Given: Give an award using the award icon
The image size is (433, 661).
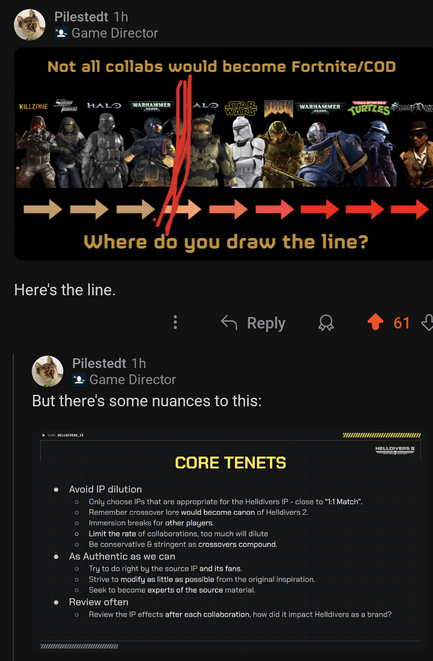Looking at the screenshot, I should coord(326,323).
